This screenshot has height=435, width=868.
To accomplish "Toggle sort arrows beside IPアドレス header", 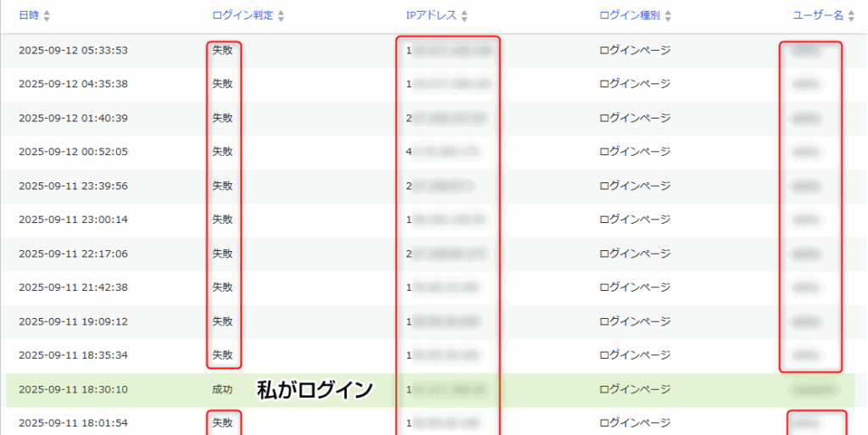I will coord(465,16).
